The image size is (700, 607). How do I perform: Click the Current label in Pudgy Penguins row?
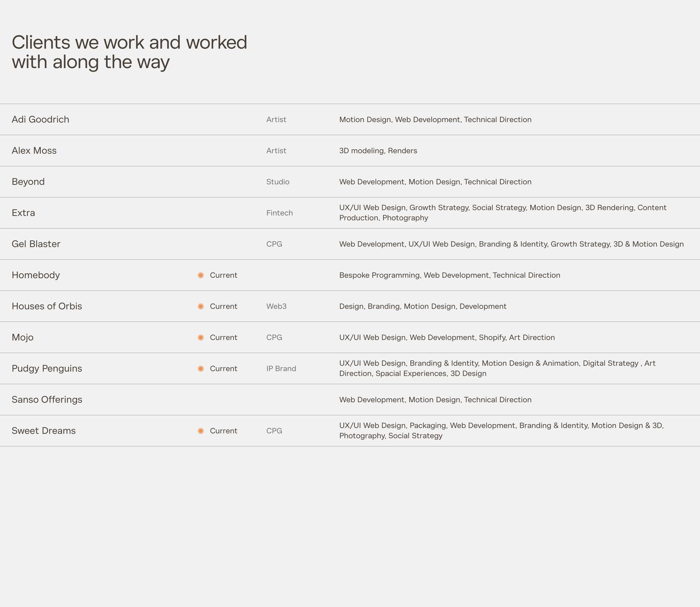pyautogui.click(x=224, y=369)
